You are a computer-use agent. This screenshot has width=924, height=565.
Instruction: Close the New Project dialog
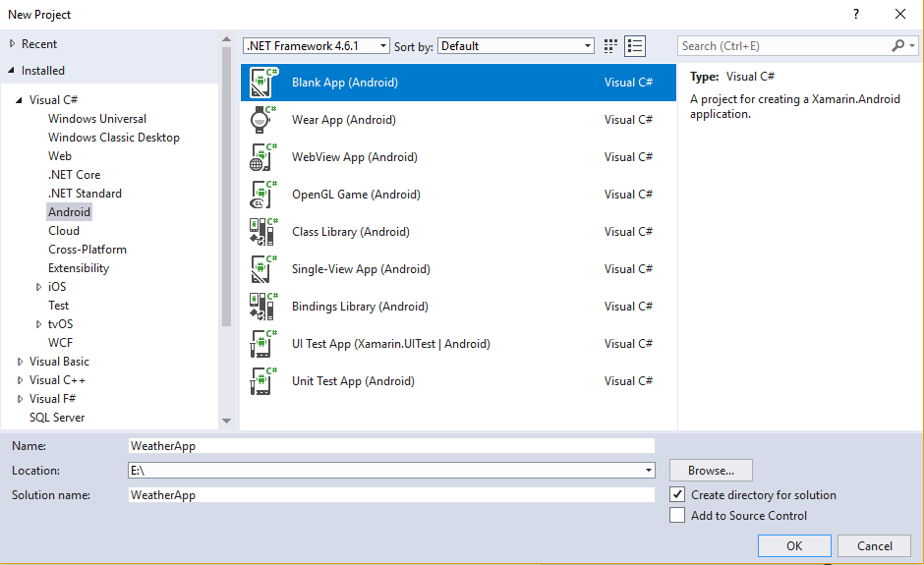[x=899, y=14]
